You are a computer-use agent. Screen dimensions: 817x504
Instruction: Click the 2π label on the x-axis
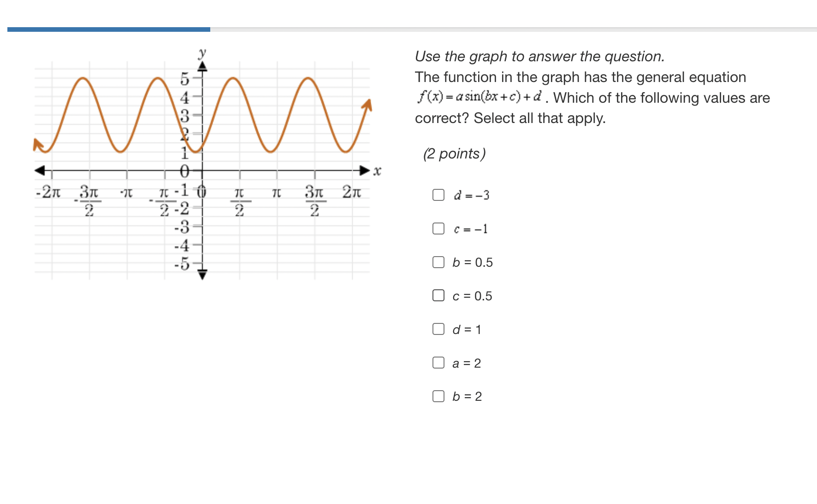351,191
